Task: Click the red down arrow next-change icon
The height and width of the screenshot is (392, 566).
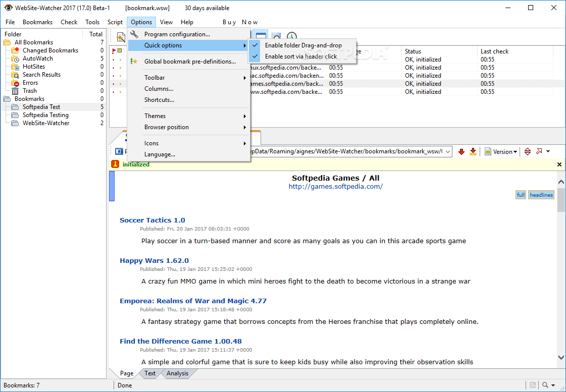Action: coord(461,152)
